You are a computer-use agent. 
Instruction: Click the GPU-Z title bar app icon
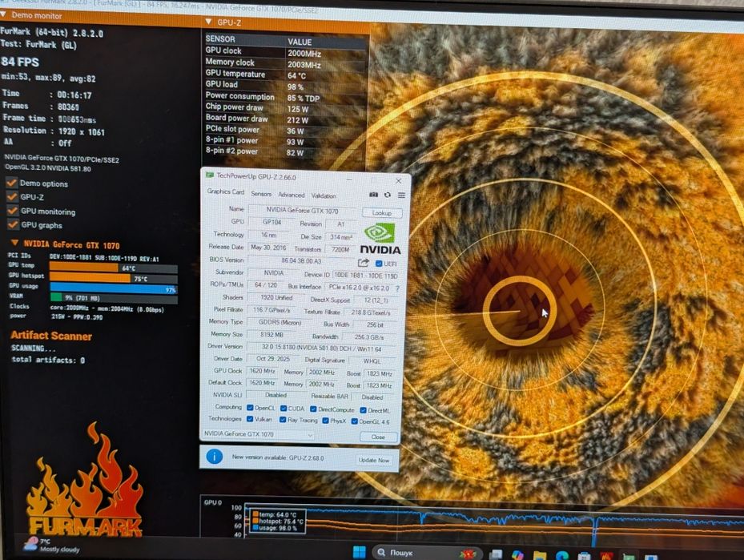coord(209,175)
